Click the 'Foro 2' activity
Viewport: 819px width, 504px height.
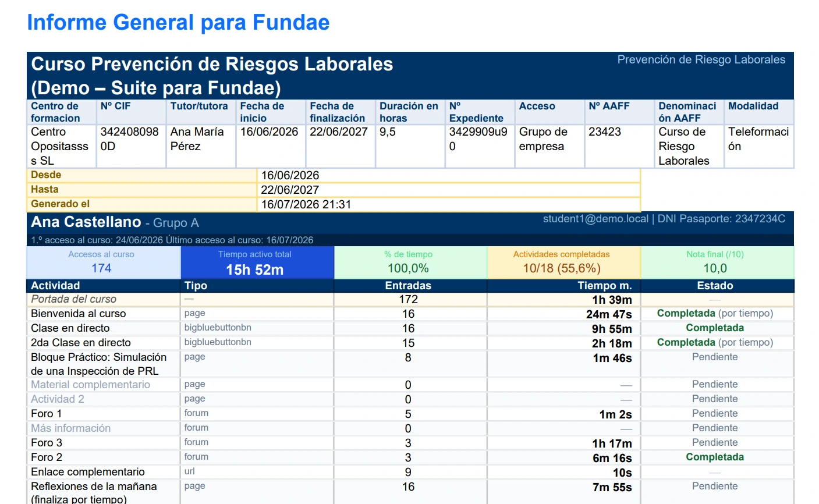(47, 457)
